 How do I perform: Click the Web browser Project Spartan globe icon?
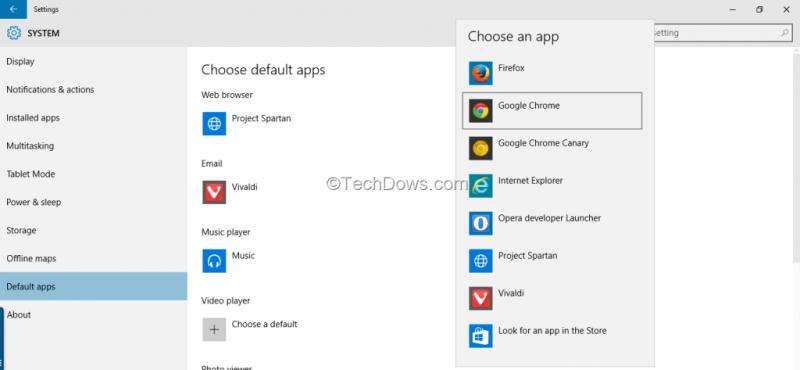214,124
